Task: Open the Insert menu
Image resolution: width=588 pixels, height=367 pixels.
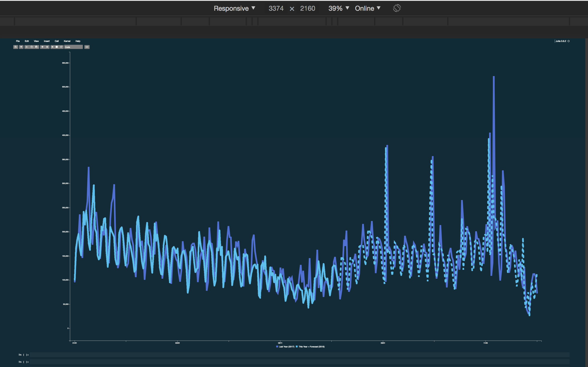Action: pos(47,41)
